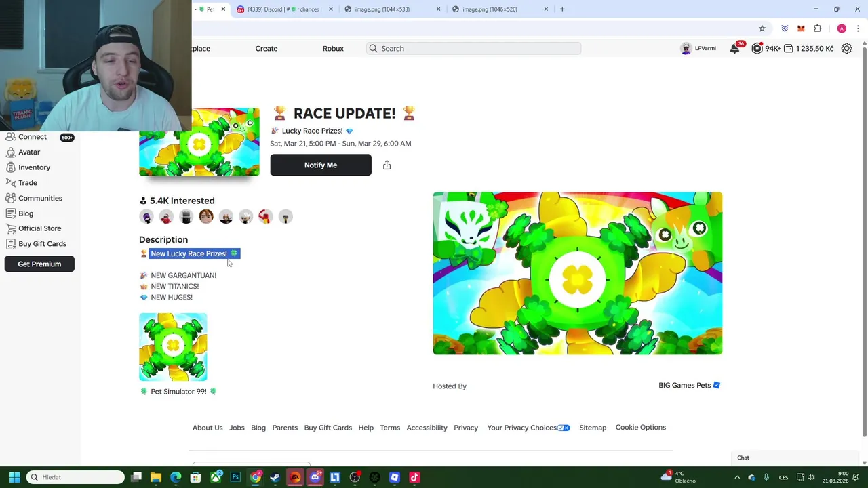This screenshot has height=488, width=868.
Task: Open Inventory in the sidebar
Action: 34,167
